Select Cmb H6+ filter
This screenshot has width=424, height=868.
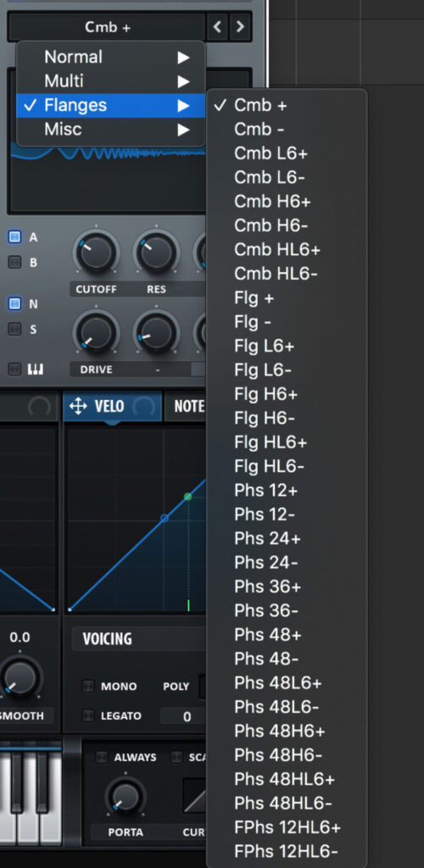point(286,202)
